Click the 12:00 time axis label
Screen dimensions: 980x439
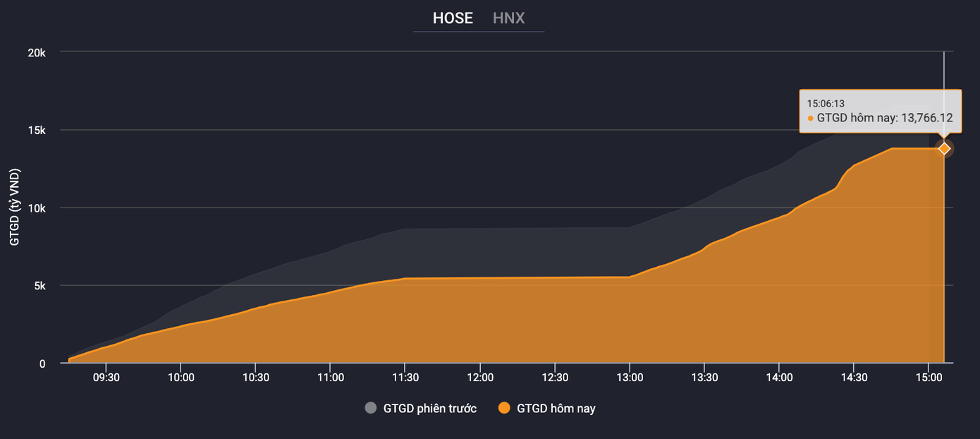pyautogui.click(x=479, y=378)
